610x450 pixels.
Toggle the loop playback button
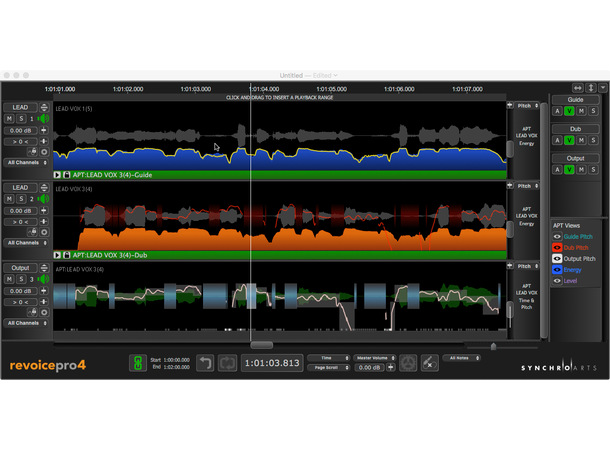pyautogui.click(x=228, y=363)
